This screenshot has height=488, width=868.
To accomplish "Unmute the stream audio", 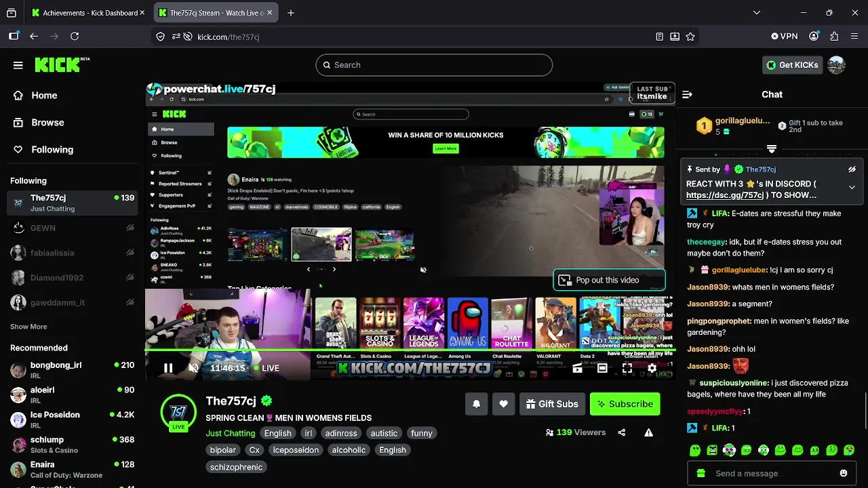I will [193, 368].
